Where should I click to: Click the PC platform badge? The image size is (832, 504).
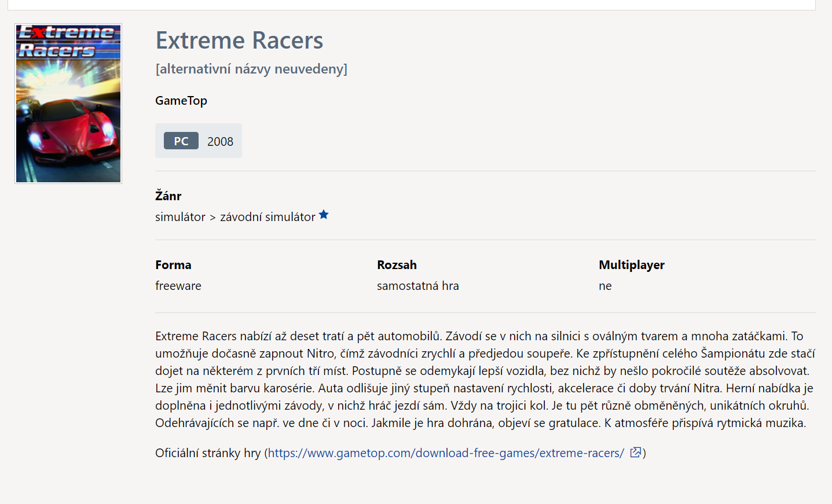[x=181, y=141]
